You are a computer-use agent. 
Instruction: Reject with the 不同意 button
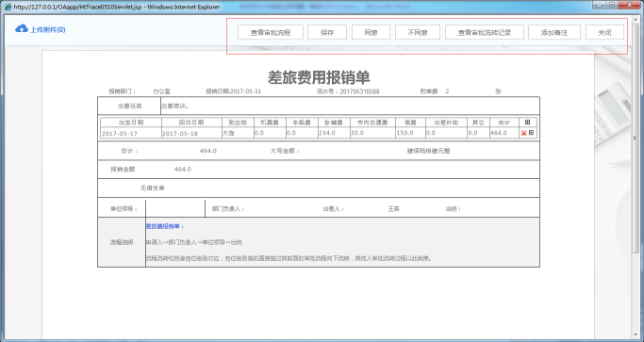(x=418, y=32)
